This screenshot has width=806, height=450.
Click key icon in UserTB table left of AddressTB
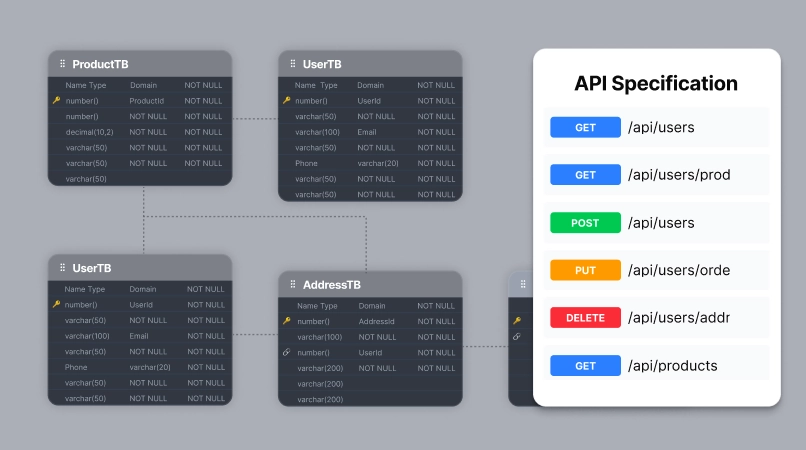click(x=56, y=304)
